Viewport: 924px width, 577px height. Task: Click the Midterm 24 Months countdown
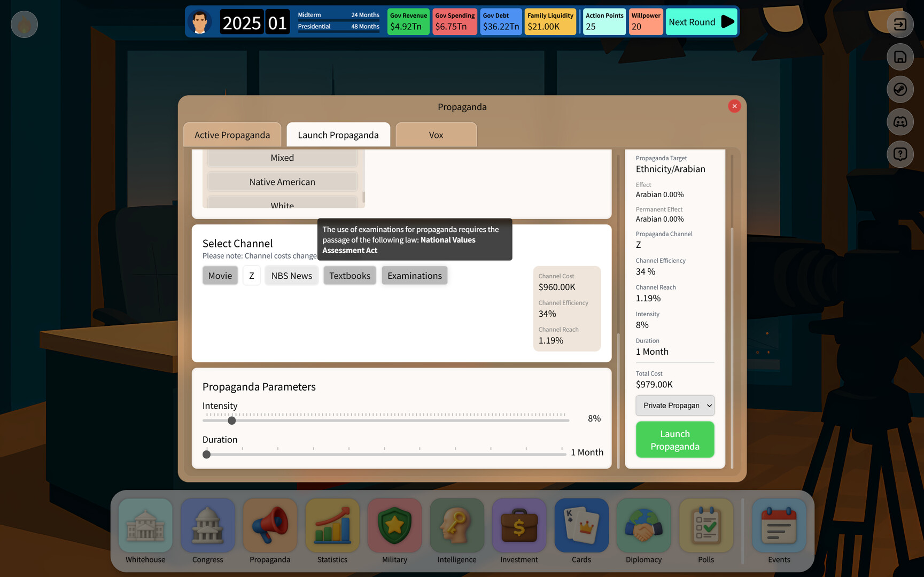click(x=338, y=15)
